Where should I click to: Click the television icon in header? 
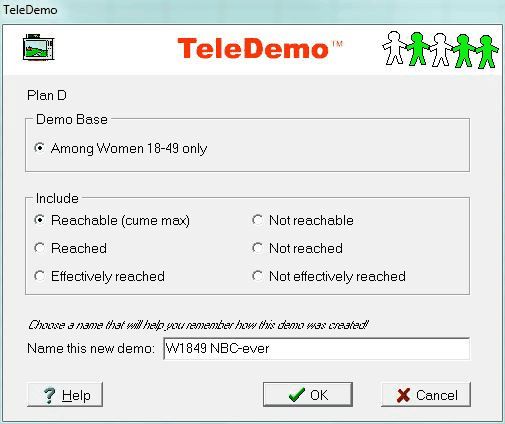point(38,47)
